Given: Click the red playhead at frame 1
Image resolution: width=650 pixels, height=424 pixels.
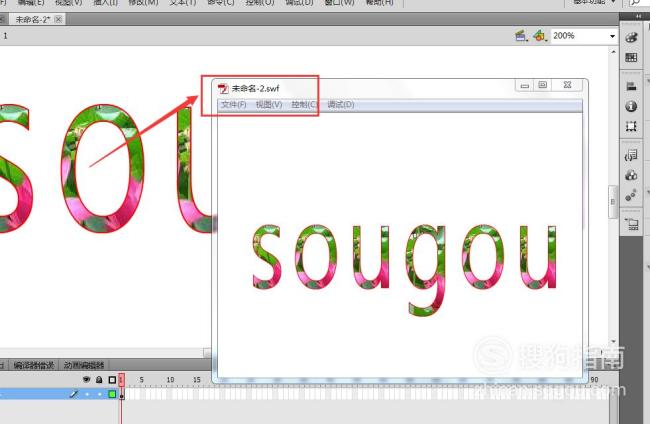Looking at the screenshot, I should (x=121, y=380).
